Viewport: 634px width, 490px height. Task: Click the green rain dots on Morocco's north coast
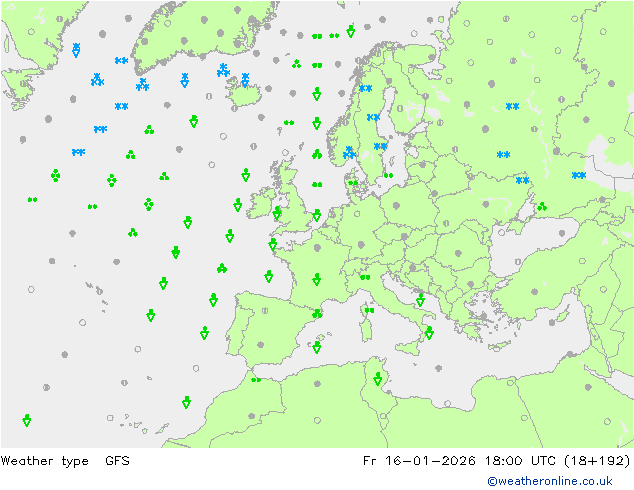[x=256, y=380]
